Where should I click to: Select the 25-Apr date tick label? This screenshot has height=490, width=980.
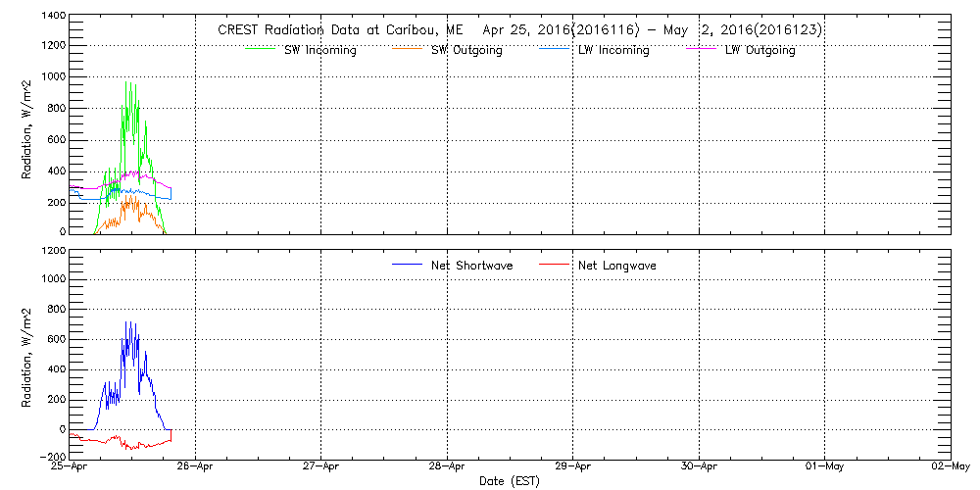point(71,466)
